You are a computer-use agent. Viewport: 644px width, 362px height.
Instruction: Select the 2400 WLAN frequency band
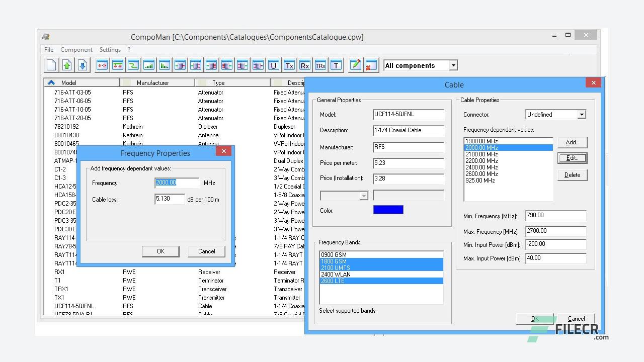pos(381,275)
